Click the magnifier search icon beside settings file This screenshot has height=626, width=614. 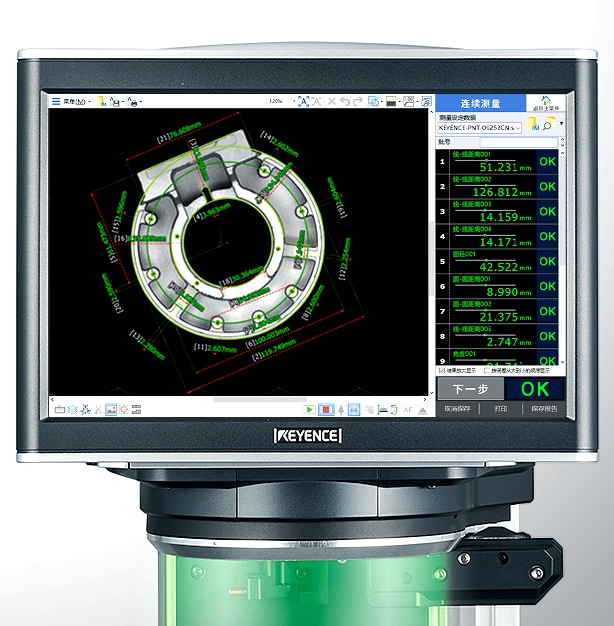(549, 126)
